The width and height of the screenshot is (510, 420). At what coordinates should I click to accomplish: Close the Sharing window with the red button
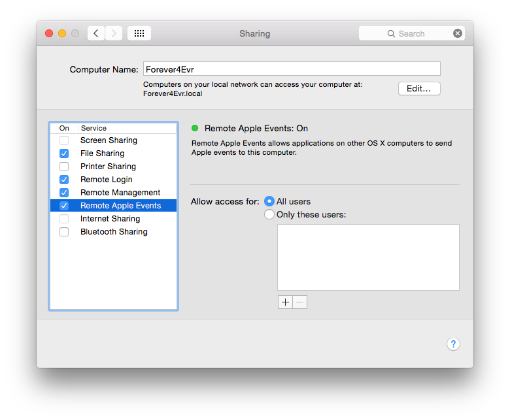click(49, 33)
